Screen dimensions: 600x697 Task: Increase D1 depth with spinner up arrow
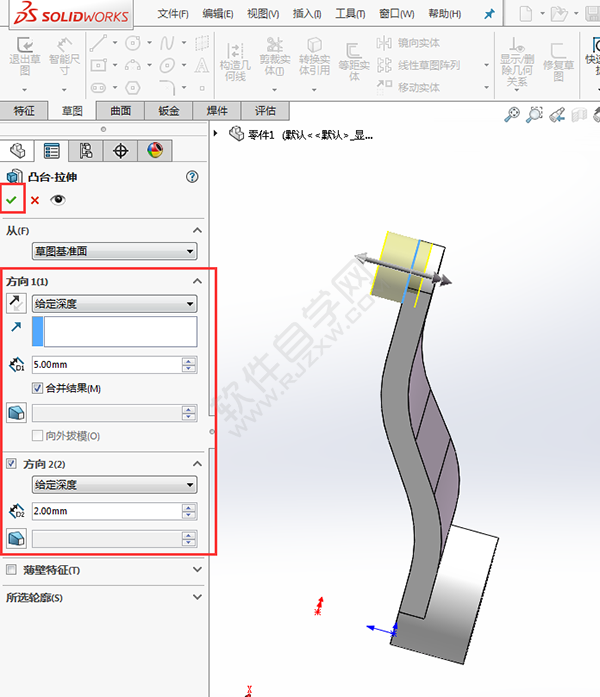pos(189,361)
